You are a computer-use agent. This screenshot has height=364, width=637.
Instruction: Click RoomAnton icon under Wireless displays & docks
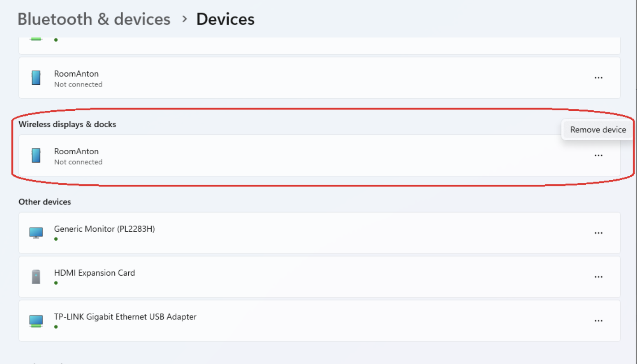pyautogui.click(x=36, y=155)
